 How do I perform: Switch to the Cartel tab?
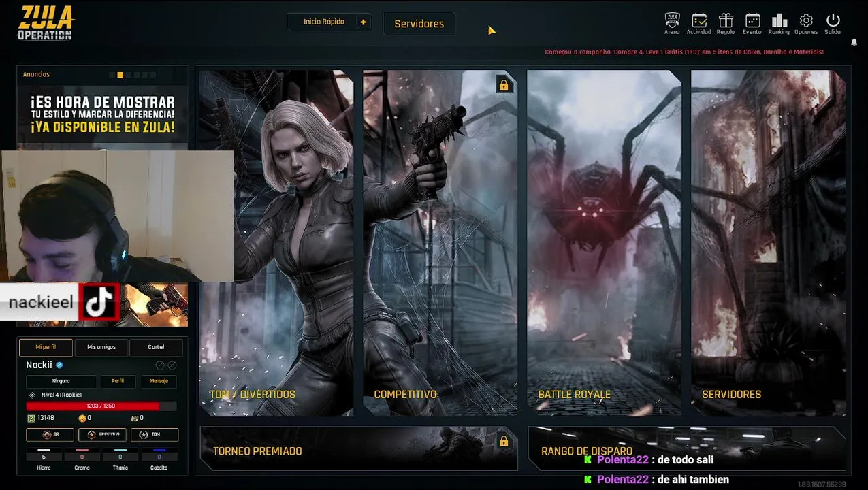coord(156,347)
